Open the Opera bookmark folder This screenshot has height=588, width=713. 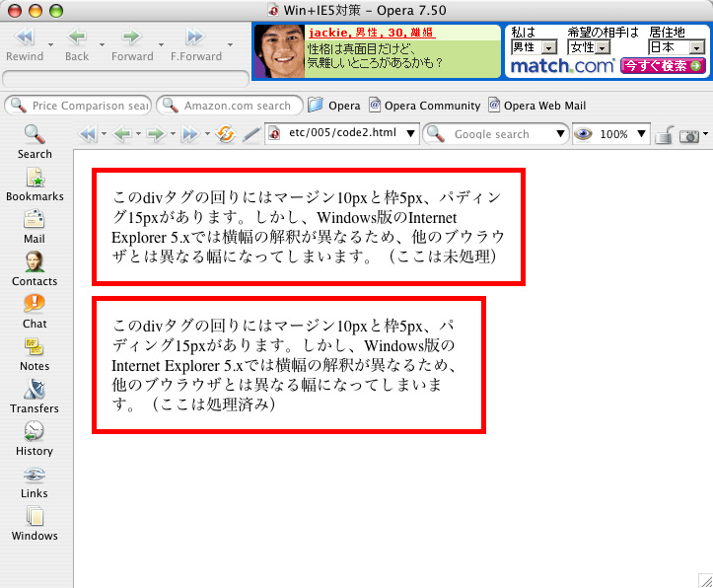[333, 106]
